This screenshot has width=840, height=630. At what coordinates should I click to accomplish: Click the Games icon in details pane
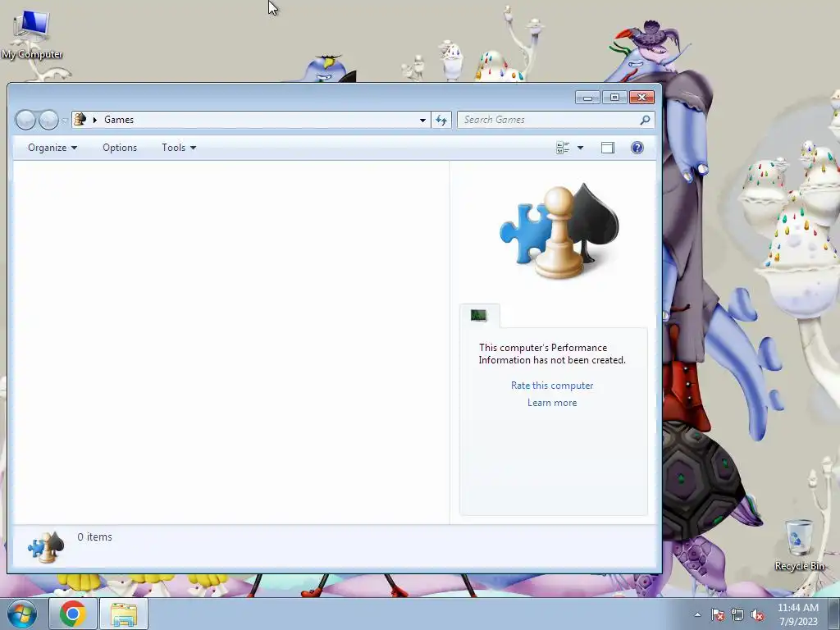coord(46,547)
